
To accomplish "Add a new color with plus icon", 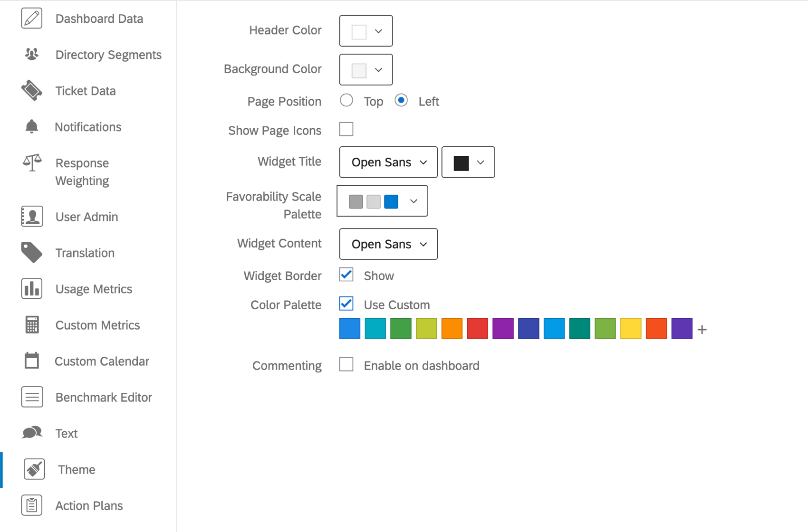I will (702, 329).
